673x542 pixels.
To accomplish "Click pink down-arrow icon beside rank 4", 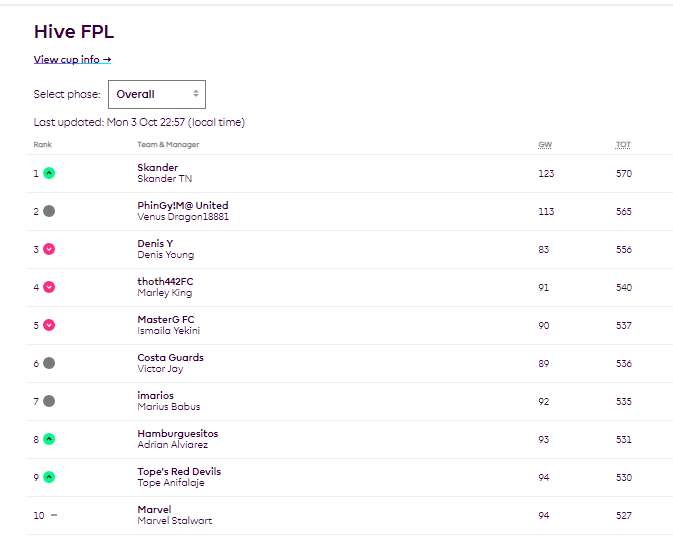I will pos(49,287).
